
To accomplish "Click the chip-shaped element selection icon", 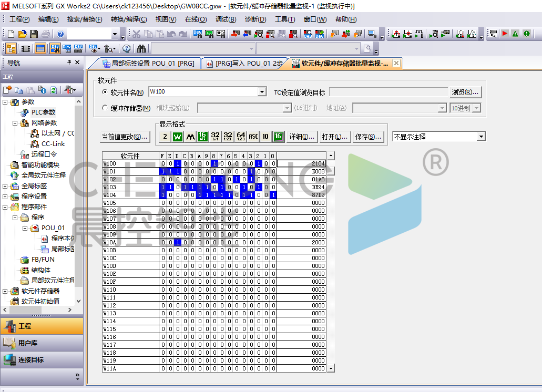I will [x=26, y=49].
